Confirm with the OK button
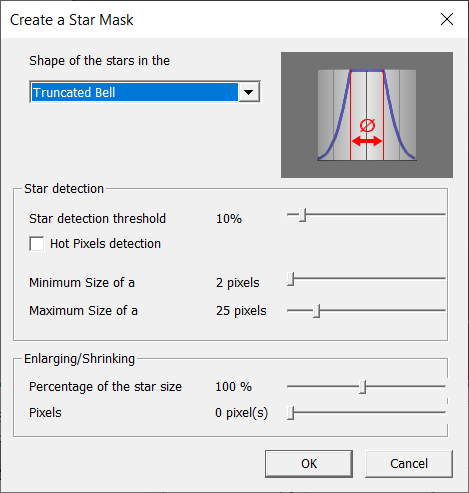Image resolution: width=469 pixels, height=493 pixels. click(309, 464)
